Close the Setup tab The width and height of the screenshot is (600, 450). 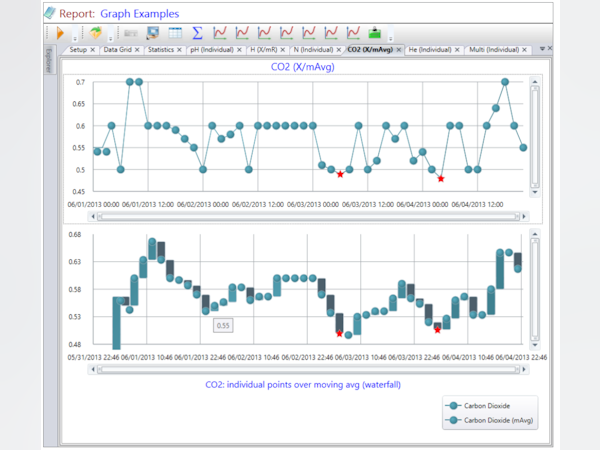(x=93, y=50)
